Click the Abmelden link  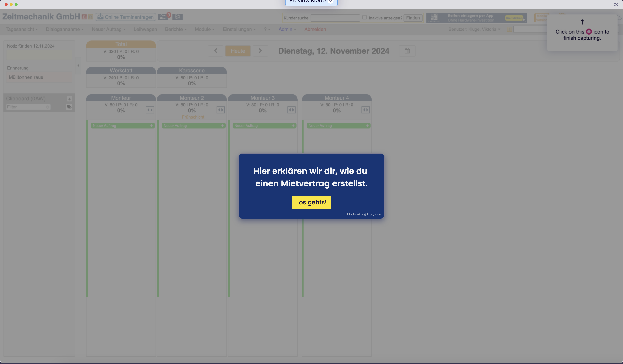315,29
